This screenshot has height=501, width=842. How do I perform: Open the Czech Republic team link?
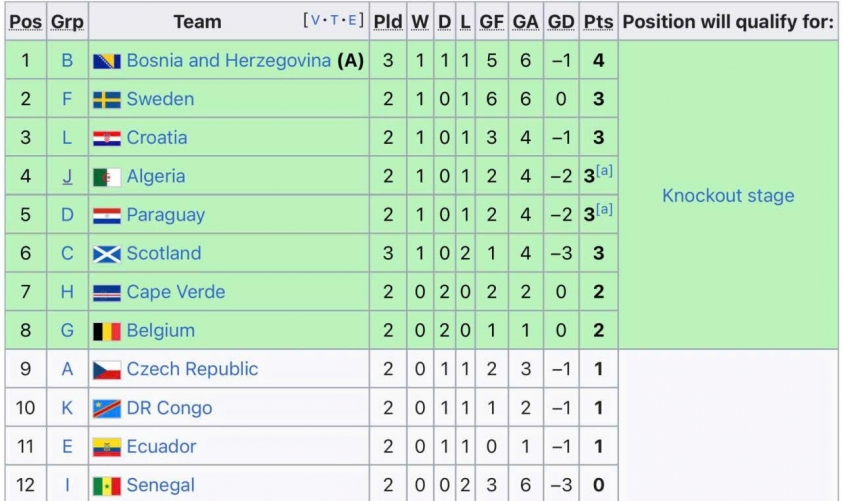coord(192,369)
